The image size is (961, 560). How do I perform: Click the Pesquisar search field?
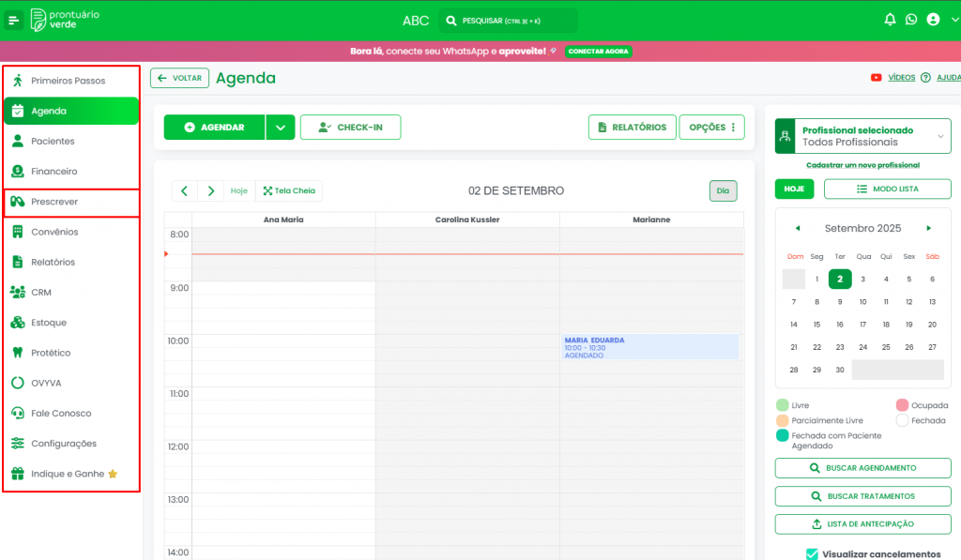(x=508, y=21)
